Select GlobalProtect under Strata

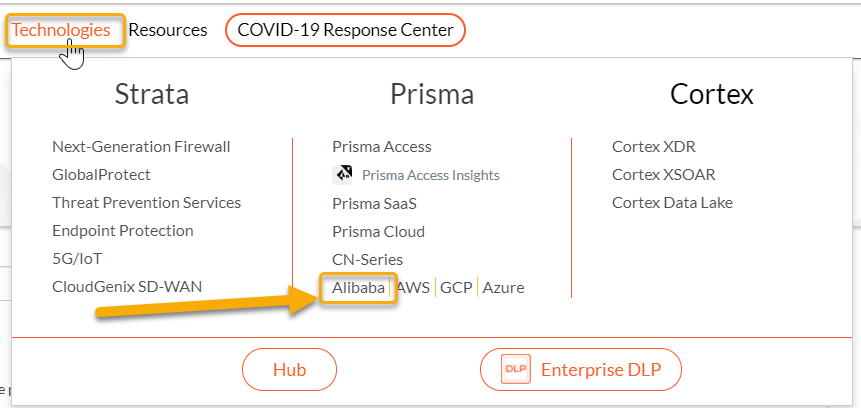click(x=101, y=174)
